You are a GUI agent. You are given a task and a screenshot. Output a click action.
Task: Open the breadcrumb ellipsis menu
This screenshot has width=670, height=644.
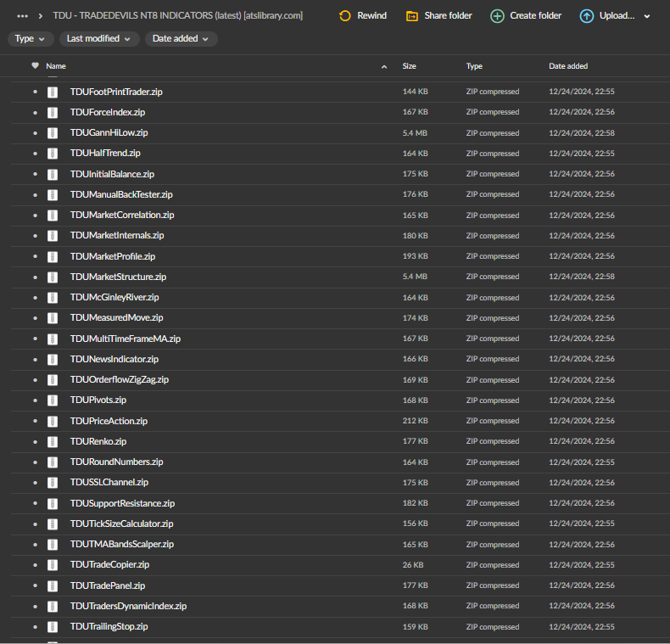pyautogui.click(x=22, y=16)
